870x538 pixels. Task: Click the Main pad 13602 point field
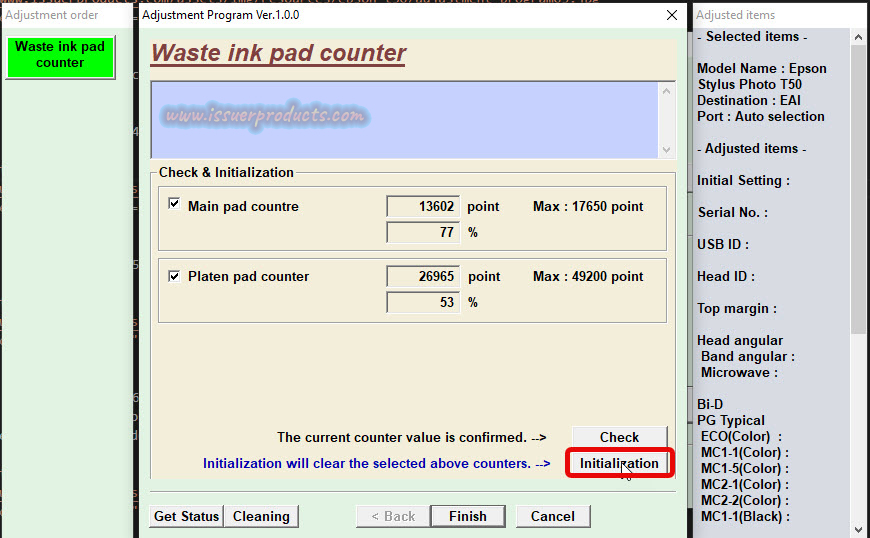point(423,206)
